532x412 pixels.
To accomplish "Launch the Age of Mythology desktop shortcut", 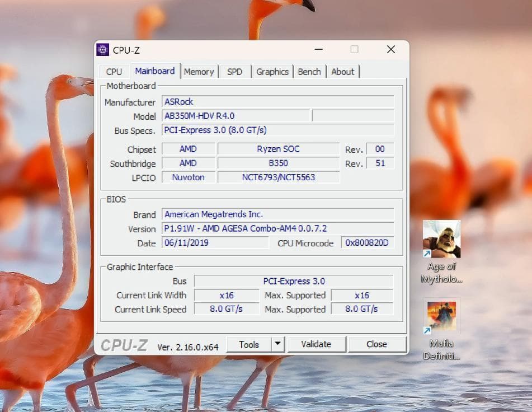I will (x=441, y=240).
